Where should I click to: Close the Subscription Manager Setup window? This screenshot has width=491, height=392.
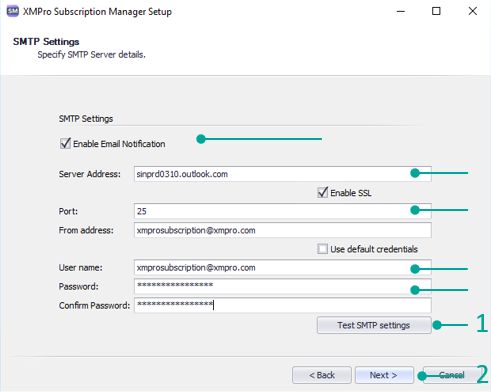pyautogui.click(x=473, y=11)
